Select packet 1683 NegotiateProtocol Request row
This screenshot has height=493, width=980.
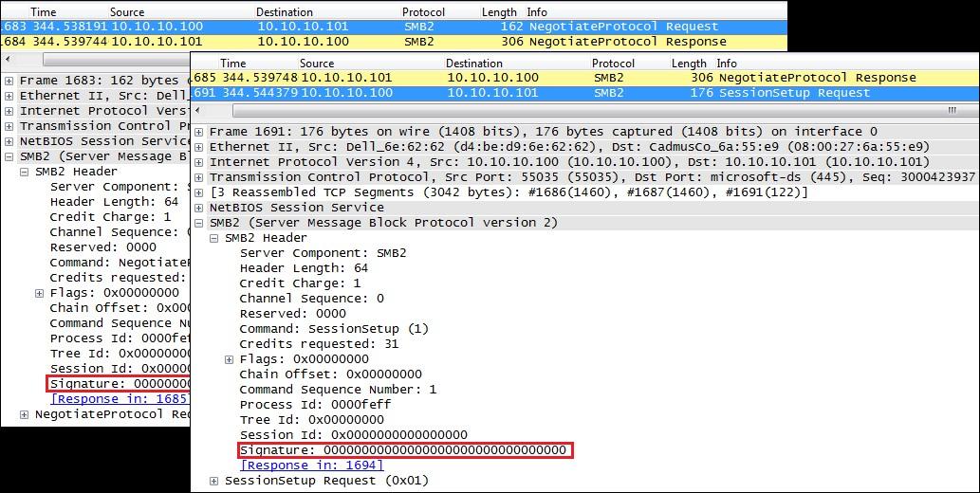(394, 27)
